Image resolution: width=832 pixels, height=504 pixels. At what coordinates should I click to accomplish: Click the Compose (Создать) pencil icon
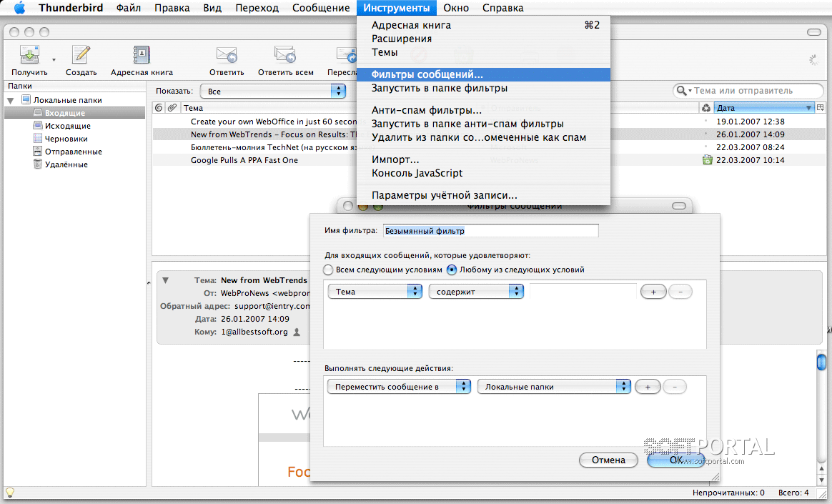click(81, 54)
